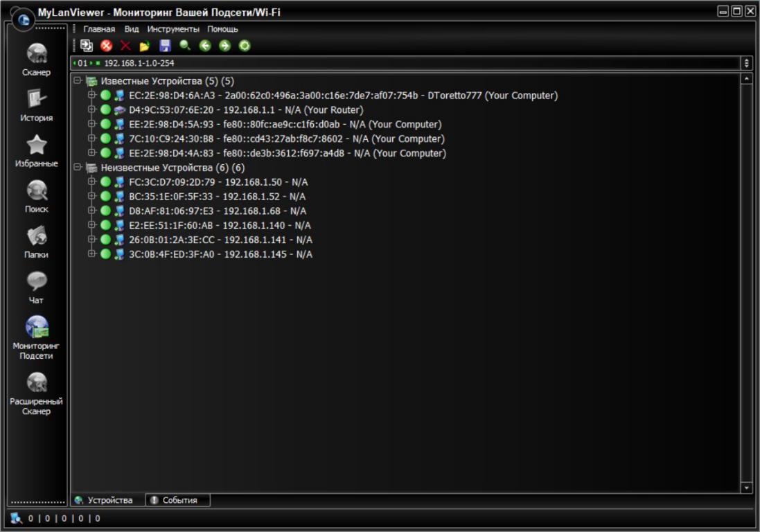Viewport: 760px width, 532px height.
Task: Select the DToretto777 computer entry
Action: 343,96
